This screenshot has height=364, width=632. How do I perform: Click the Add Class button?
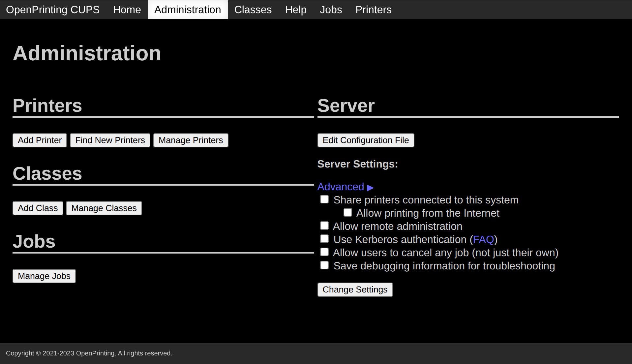38,208
